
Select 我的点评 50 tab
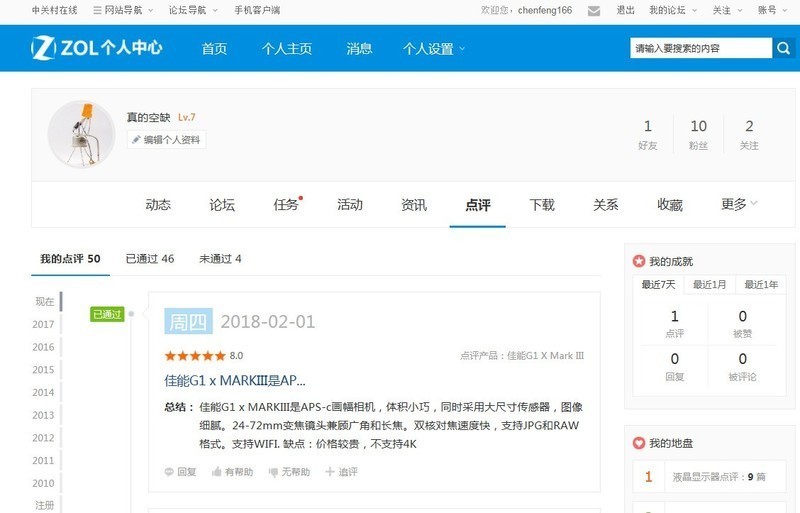[x=70, y=259]
